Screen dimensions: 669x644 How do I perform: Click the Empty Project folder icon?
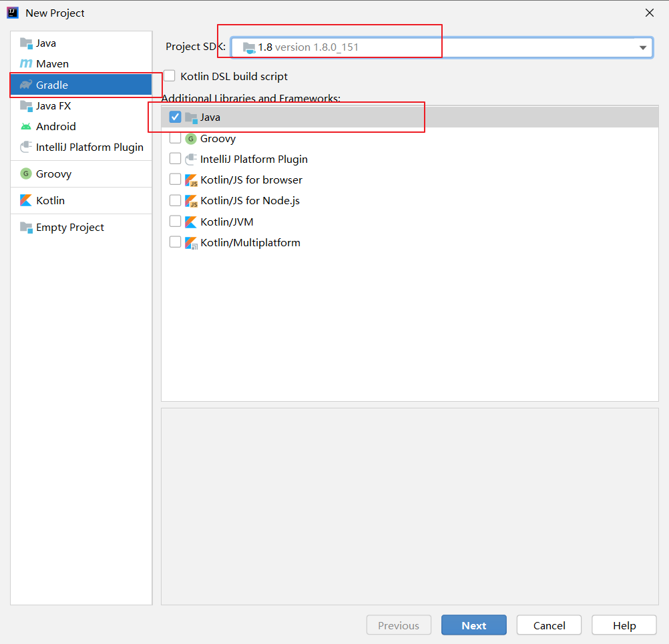click(26, 228)
